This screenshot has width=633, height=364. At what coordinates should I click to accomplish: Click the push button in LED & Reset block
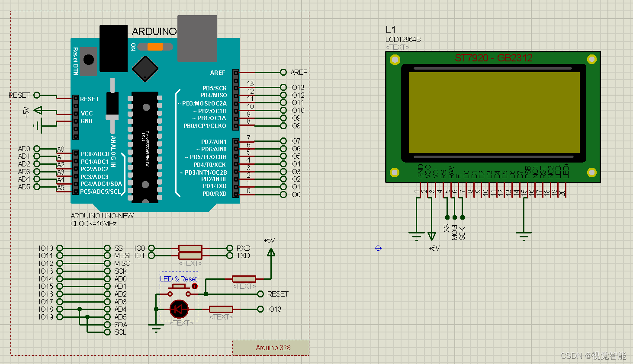(x=179, y=286)
